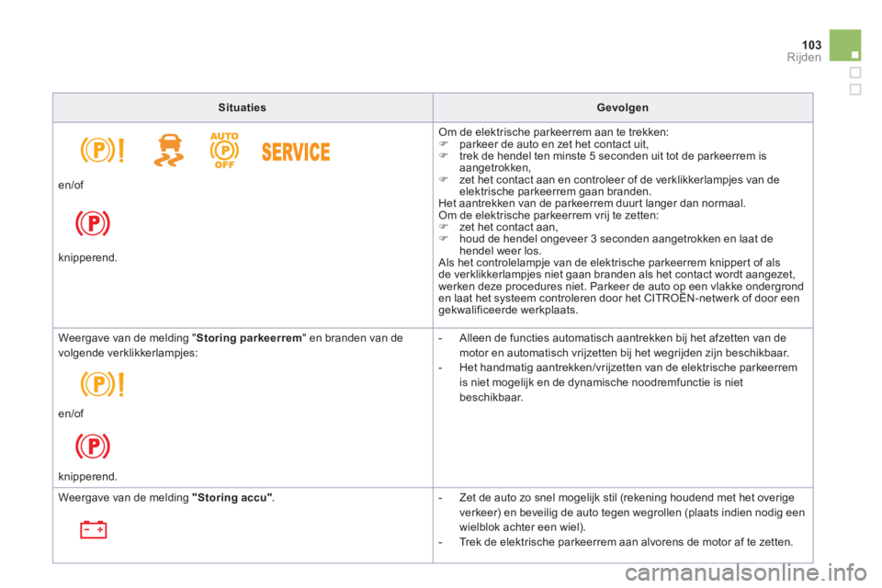The width and height of the screenshot is (882, 588).
Task: Click the Rijden chapter title
Action: [x=805, y=57]
